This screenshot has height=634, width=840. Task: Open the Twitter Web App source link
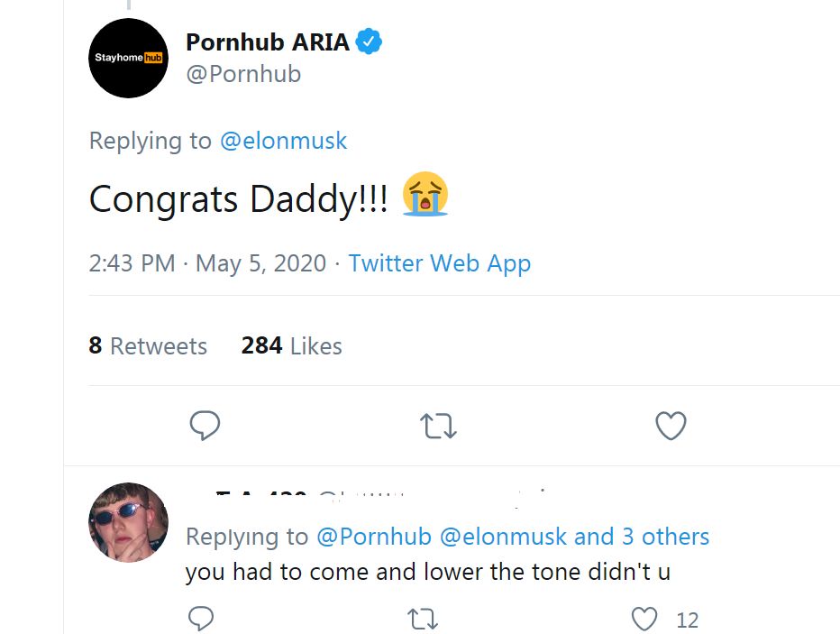[x=439, y=262]
